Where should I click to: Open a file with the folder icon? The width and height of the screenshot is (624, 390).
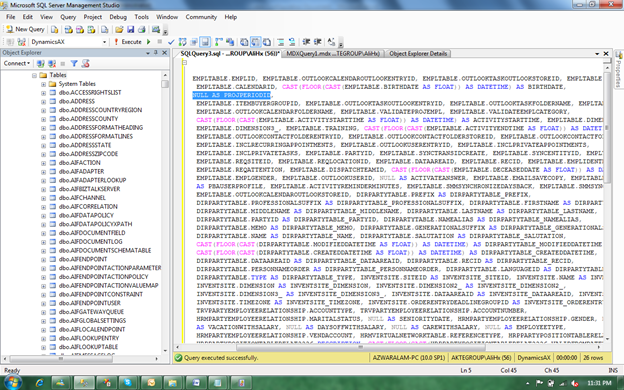tap(119, 29)
